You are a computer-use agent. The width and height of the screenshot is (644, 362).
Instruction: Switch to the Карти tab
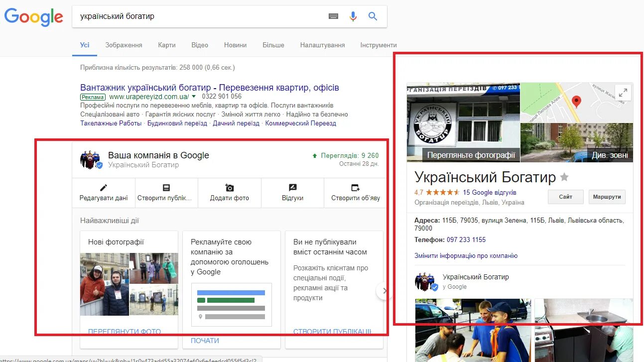pyautogui.click(x=167, y=45)
